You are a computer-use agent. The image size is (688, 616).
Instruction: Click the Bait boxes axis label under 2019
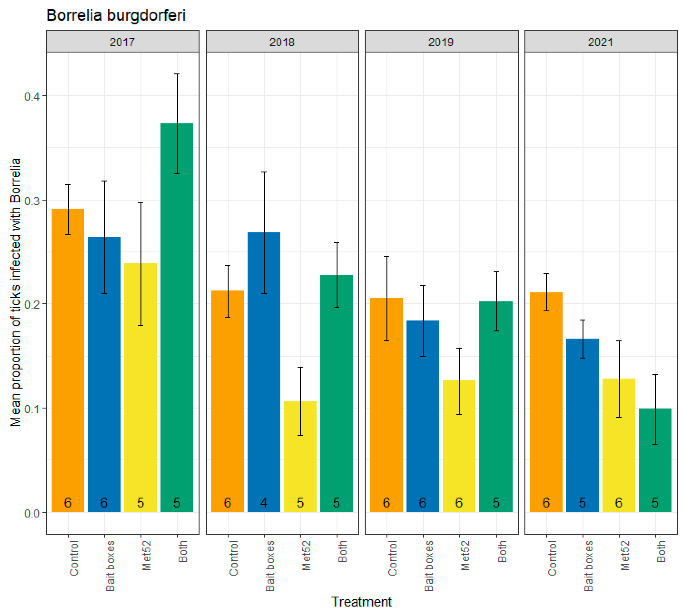(429, 566)
